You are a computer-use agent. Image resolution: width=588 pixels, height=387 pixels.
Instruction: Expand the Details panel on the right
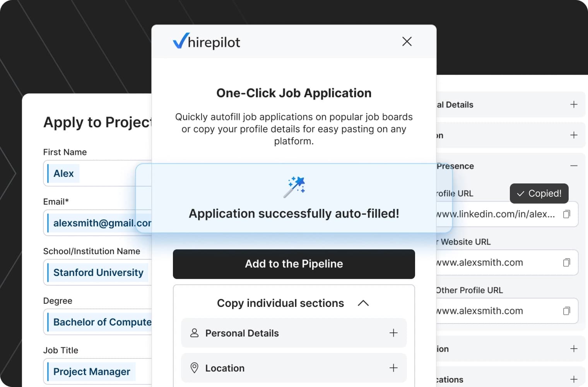pos(573,104)
